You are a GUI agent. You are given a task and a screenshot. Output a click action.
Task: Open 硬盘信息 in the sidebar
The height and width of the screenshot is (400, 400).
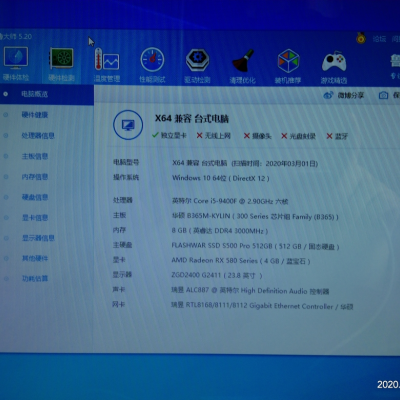point(35,197)
